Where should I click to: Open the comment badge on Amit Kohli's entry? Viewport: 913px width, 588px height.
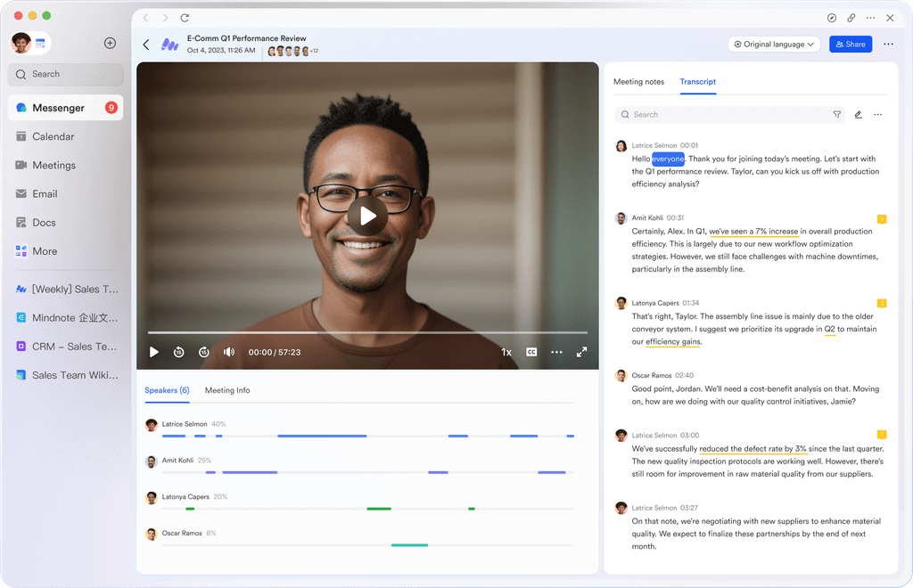(882, 219)
